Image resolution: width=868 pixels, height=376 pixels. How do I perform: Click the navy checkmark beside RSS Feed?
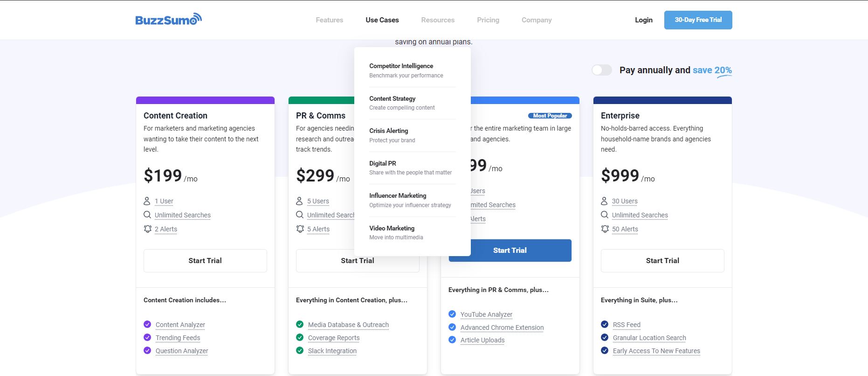[605, 324]
